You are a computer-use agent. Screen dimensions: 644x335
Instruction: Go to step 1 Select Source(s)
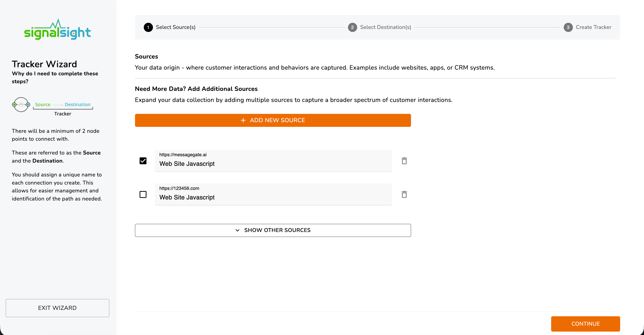point(170,27)
